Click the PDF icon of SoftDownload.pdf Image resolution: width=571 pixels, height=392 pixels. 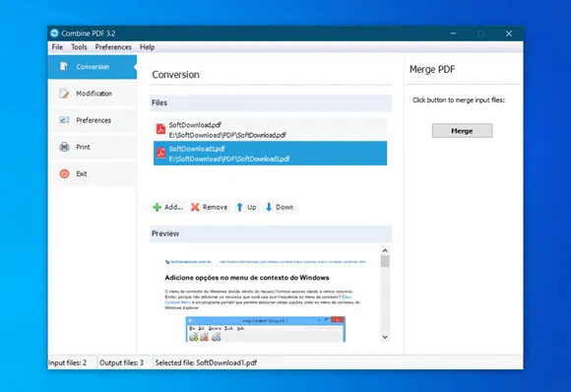point(160,129)
